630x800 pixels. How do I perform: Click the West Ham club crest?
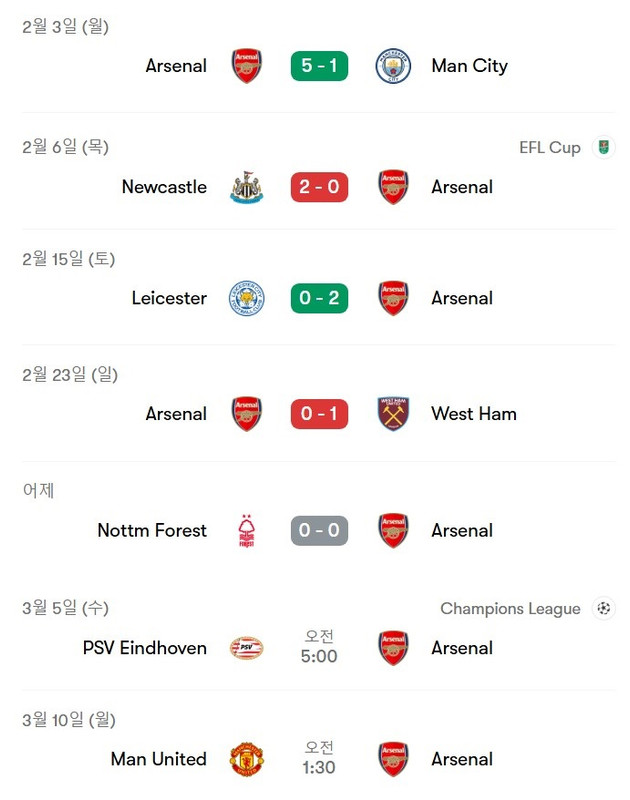pos(393,414)
